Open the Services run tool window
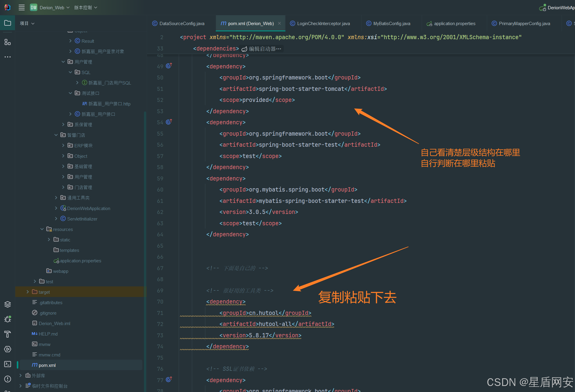The image size is (575, 392). 7,349
